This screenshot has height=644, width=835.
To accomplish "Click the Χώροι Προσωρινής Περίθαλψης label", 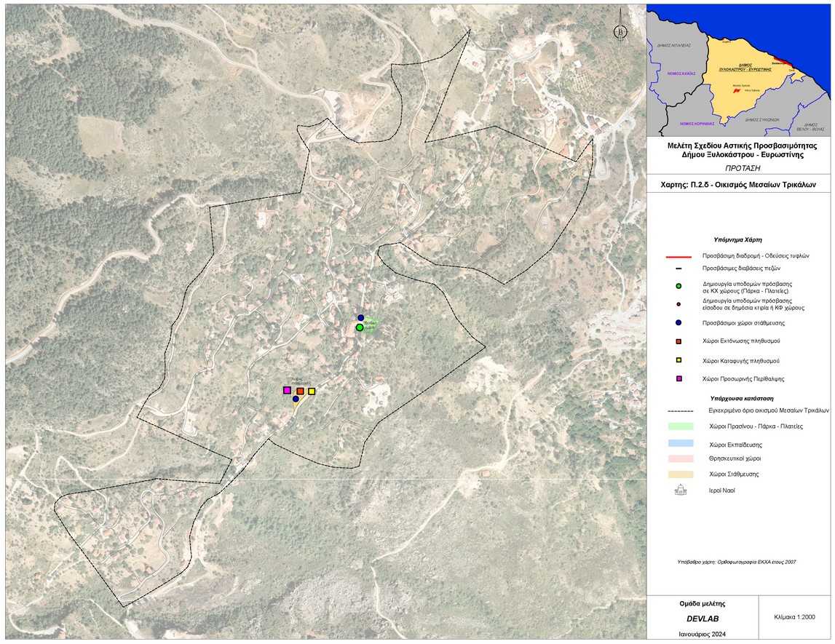I will pyautogui.click(x=743, y=379).
